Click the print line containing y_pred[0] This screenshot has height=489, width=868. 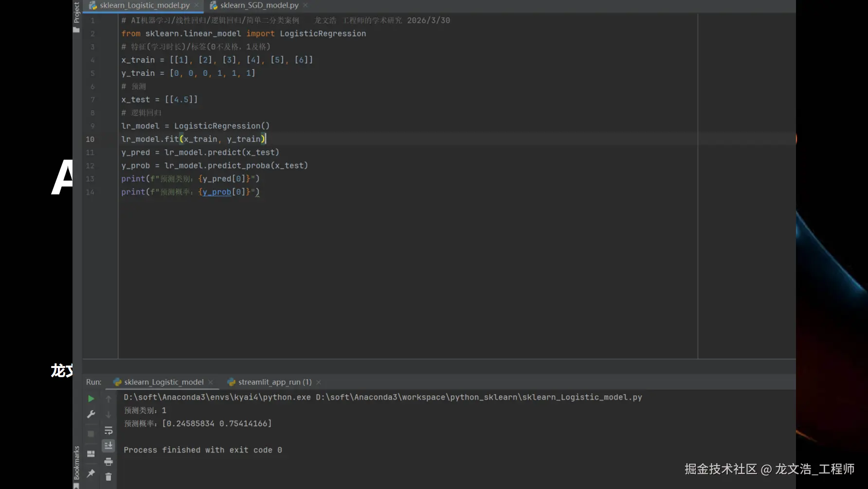click(190, 179)
